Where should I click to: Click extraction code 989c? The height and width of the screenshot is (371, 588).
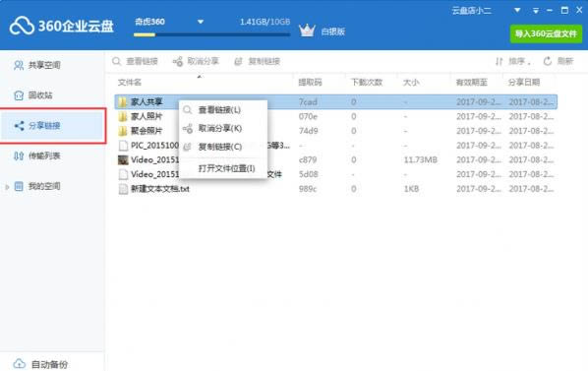308,189
